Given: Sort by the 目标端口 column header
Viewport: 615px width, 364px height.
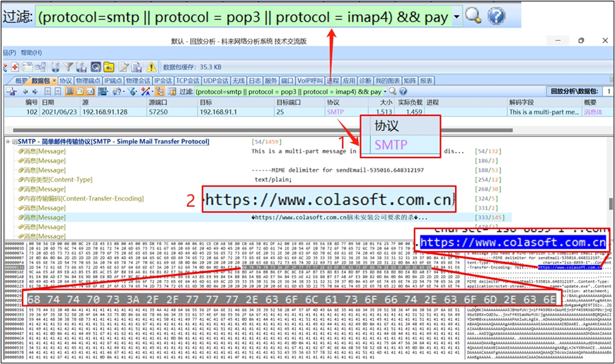Looking at the screenshot, I should (x=299, y=102).
